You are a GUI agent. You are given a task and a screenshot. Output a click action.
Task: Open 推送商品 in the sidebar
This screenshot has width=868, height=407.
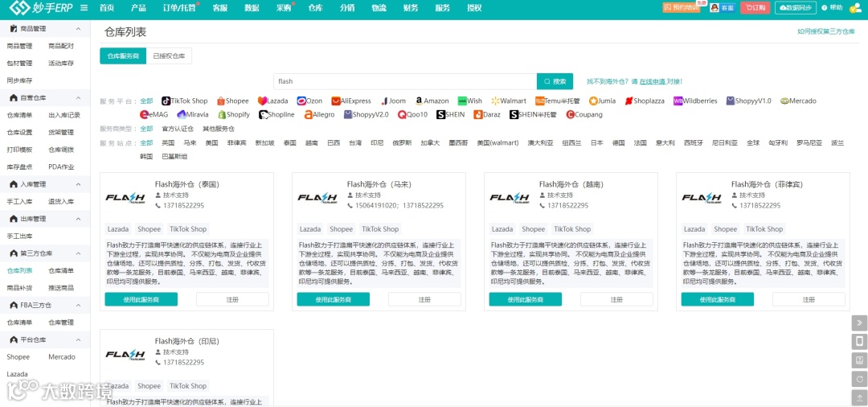pos(61,288)
